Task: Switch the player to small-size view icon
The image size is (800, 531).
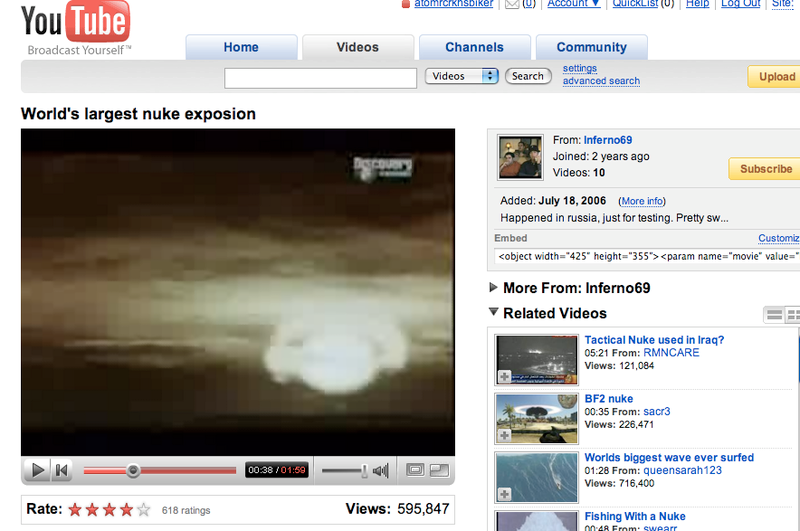Action: (x=416, y=470)
